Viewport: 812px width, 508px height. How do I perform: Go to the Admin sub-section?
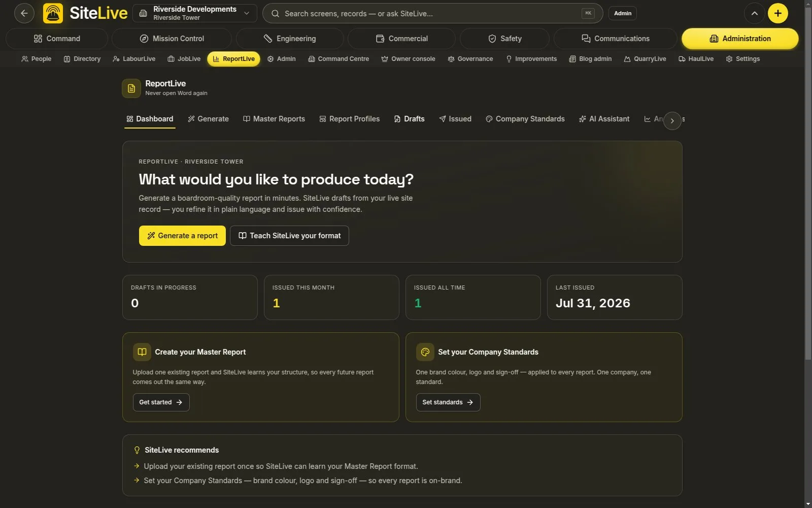point(282,59)
